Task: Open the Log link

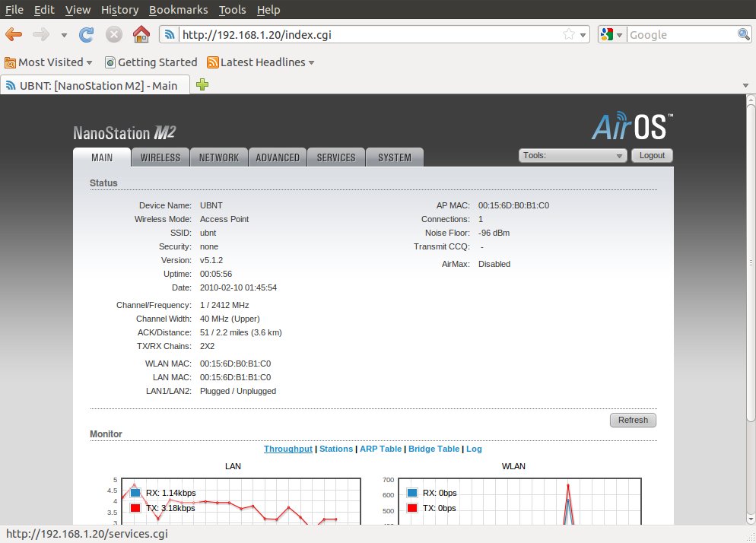Action: pos(474,449)
